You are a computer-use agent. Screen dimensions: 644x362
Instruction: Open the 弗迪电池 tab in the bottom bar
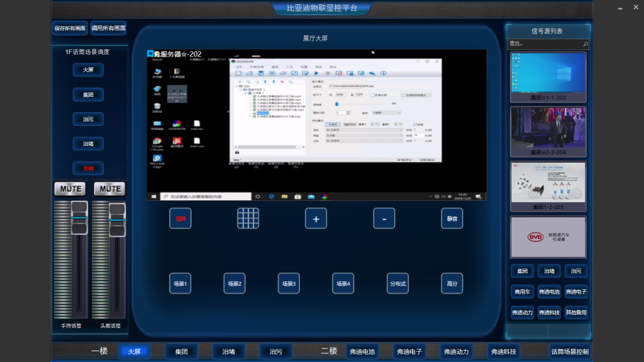click(362, 351)
